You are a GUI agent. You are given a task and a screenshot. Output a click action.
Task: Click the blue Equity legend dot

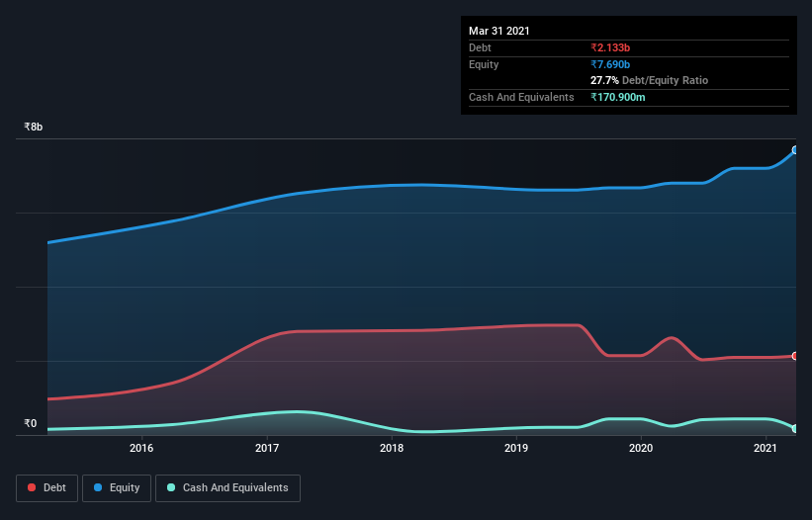pos(98,487)
